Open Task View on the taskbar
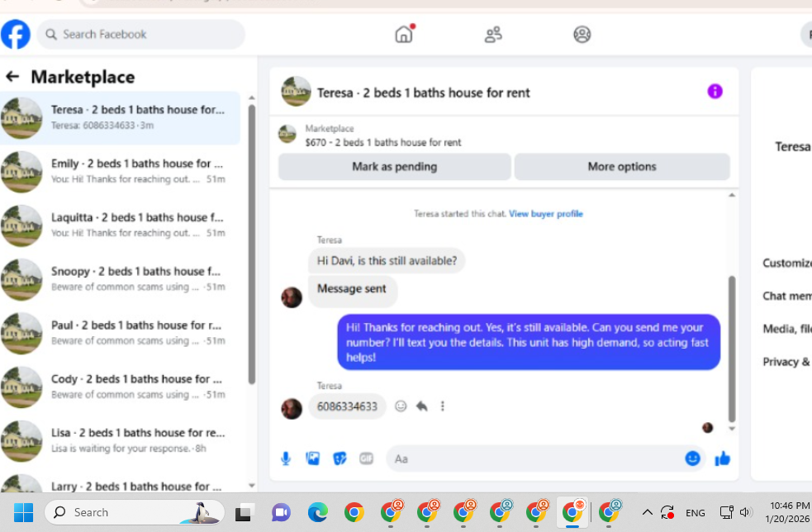The height and width of the screenshot is (532, 812). point(244,512)
